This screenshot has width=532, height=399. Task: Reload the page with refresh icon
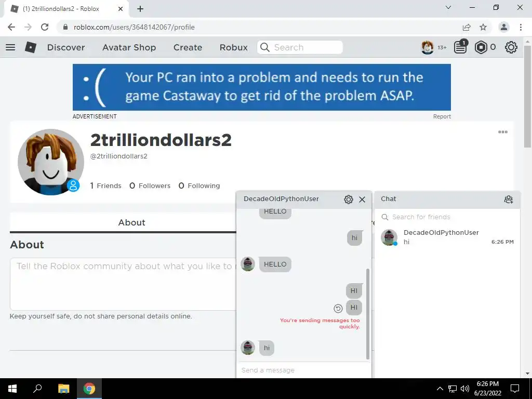[45, 27]
